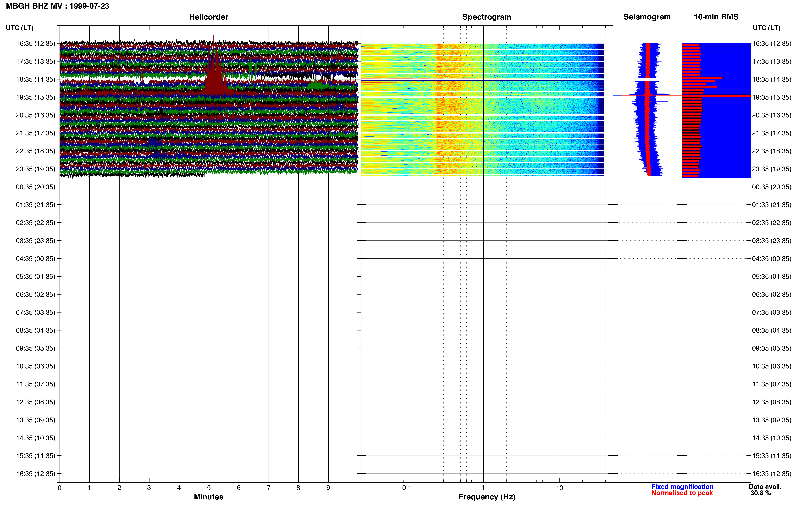The height and width of the screenshot is (508, 812).
Task: Click the Minutes x-axis label
Action: point(209,497)
